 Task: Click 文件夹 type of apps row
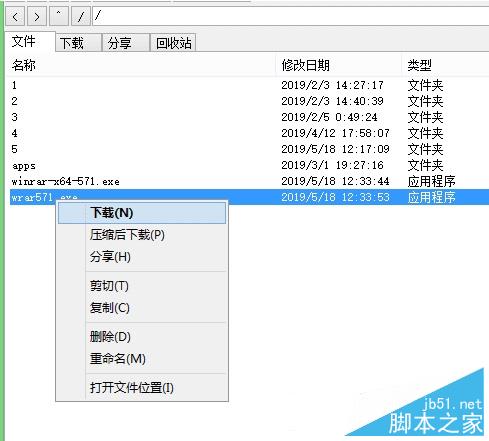pos(425,165)
